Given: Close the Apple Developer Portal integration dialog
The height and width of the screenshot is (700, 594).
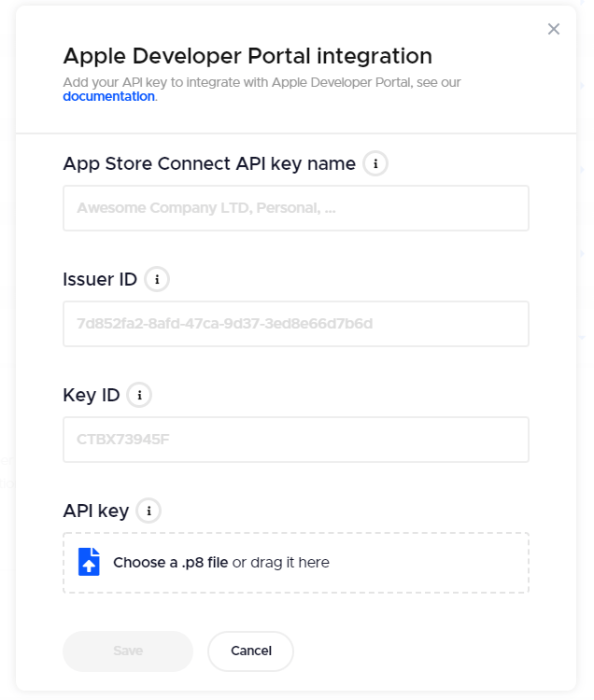Looking at the screenshot, I should 553,29.
